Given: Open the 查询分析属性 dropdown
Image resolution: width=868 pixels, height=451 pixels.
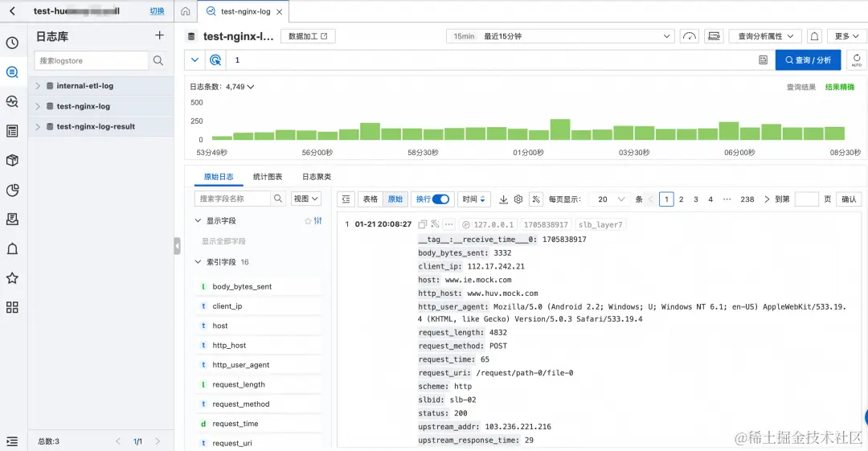Looking at the screenshot, I should point(765,36).
